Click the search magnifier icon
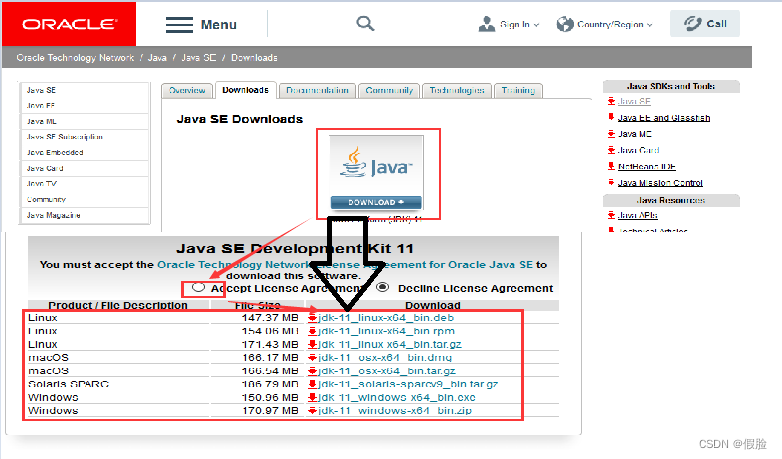 pyautogui.click(x=365, y=23)
